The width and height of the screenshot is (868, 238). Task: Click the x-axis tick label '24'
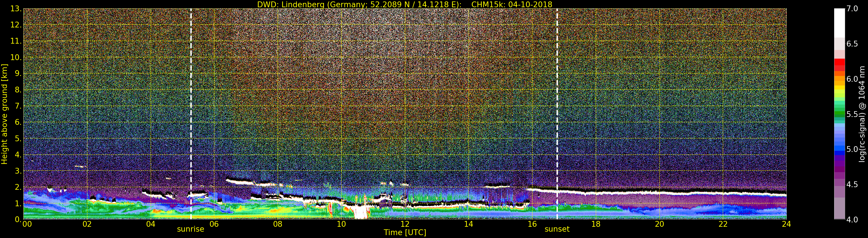(786, 224)
